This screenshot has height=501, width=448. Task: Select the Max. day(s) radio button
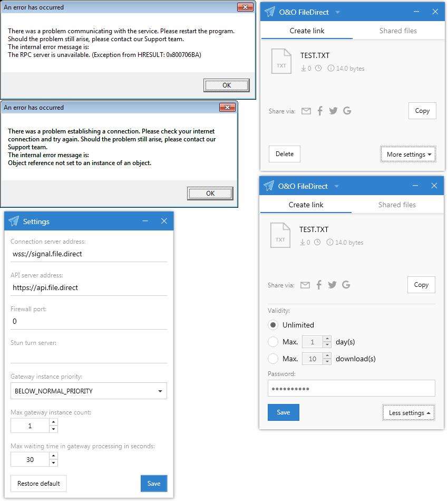(273, 342)
